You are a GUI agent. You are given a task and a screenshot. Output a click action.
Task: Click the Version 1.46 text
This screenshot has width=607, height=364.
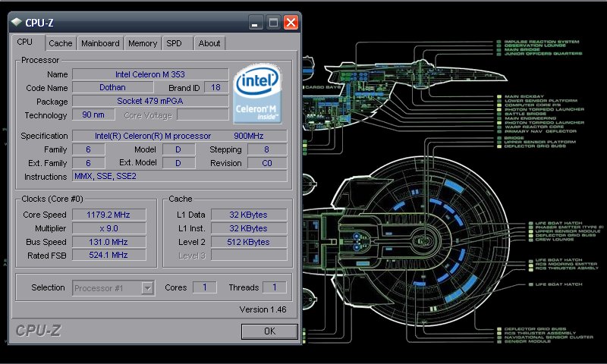(263, 309)
